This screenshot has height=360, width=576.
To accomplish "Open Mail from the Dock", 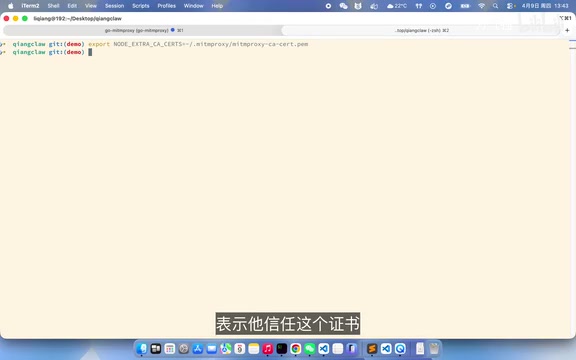I will tap(212, 348).
